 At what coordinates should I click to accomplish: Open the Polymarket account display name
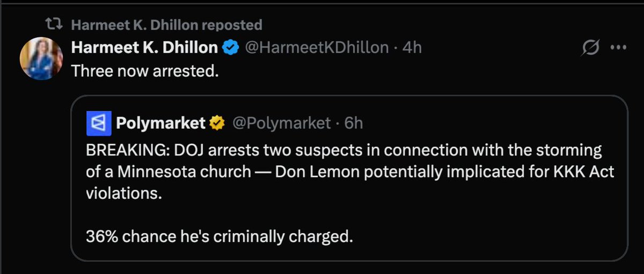[160, 123]
